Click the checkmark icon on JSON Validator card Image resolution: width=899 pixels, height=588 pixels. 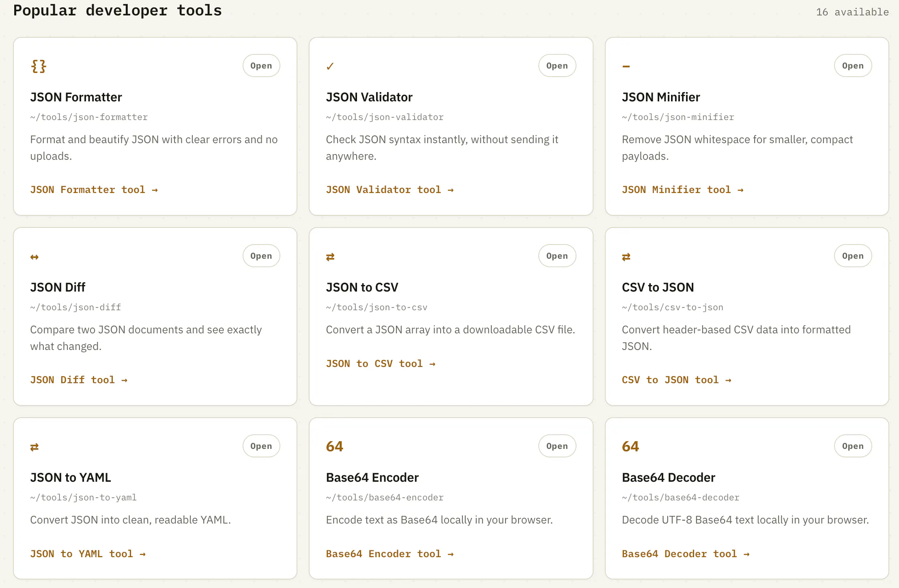(x=330, y=66)
